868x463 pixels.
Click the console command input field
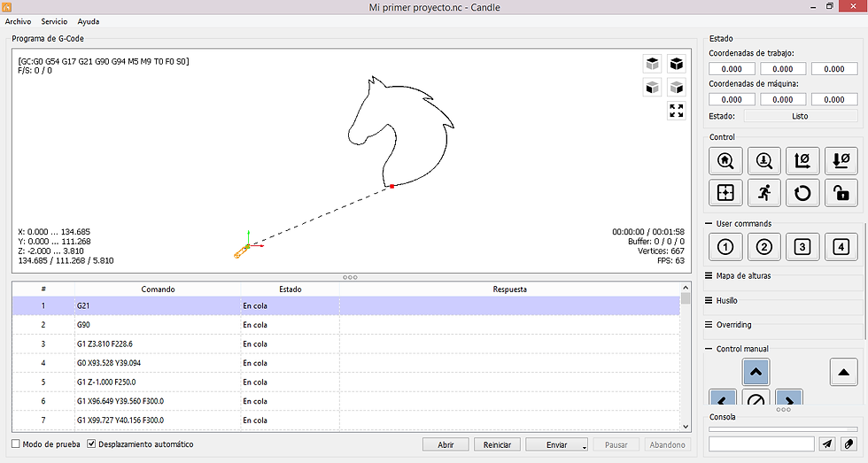762,444
